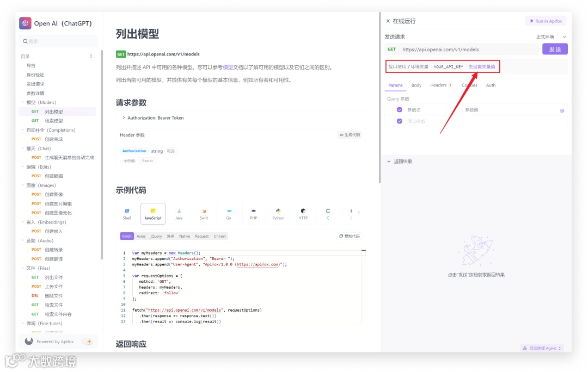The height and width of the screenshot is (372, 588).
Task: Open the 正式环境 environment dropdown
Action: (551, 37)
